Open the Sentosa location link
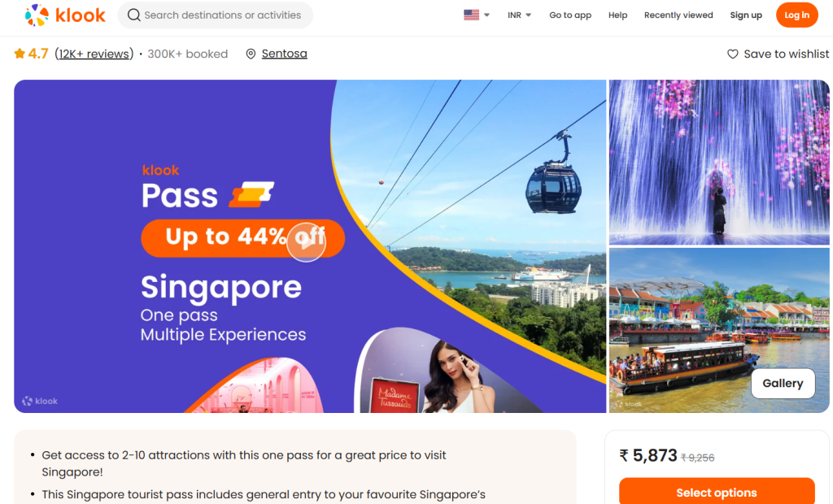The height and width of the screenshot is (504, 833). 284,54
